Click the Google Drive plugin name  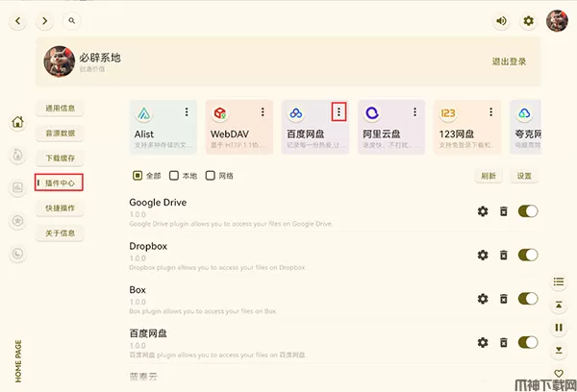pyautogui.click(x=158, y=203)
